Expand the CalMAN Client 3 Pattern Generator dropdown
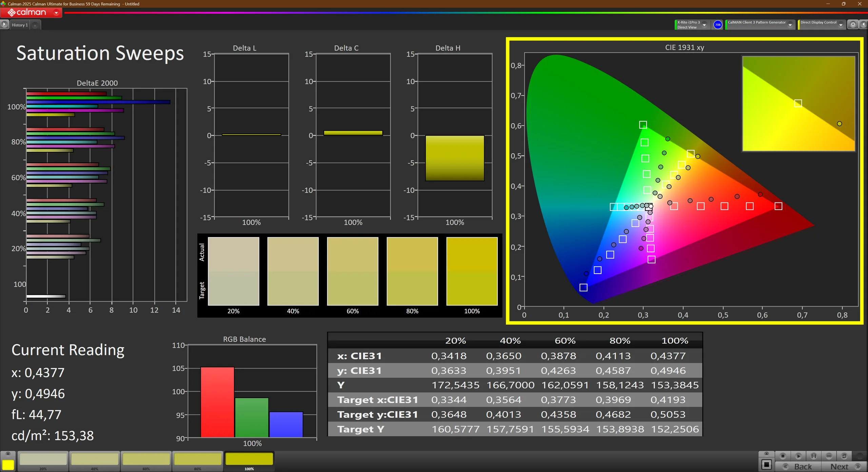Image resolution: width=868 pixels, height=472 pixels. click(x=790, y=25)
